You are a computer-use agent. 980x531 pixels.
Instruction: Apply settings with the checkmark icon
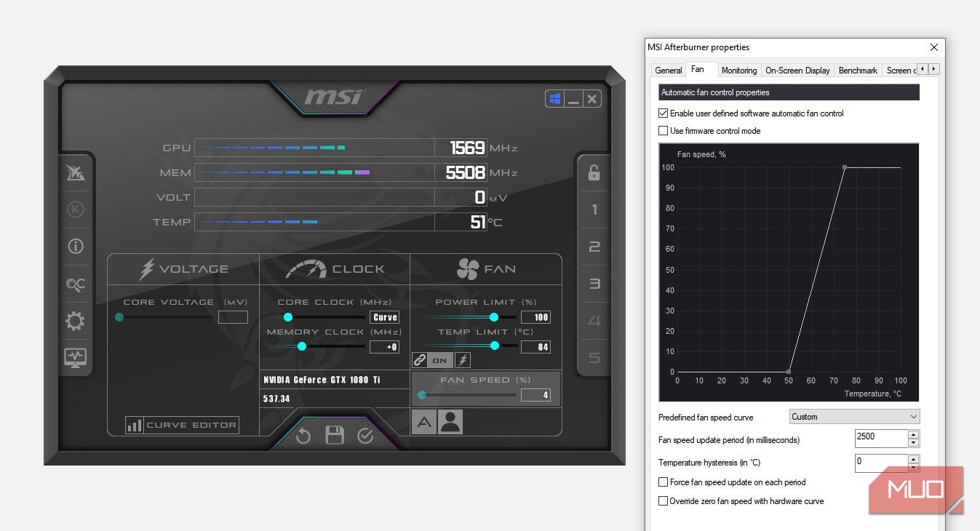point(365,436)
